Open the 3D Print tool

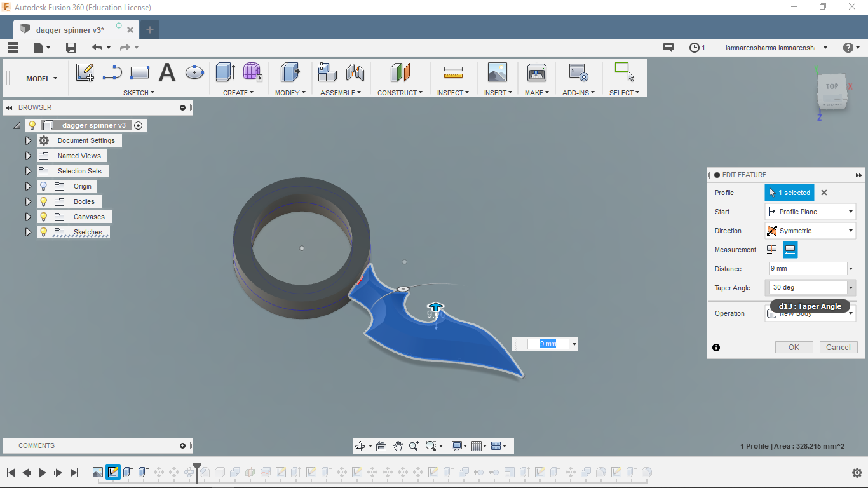537,72
